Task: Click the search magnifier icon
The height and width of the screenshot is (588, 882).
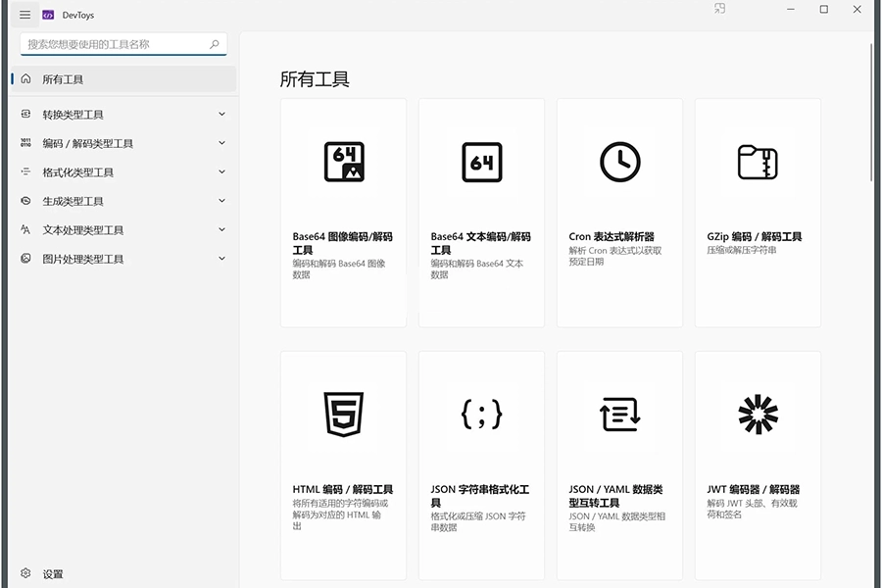Action: coord(215,44)
